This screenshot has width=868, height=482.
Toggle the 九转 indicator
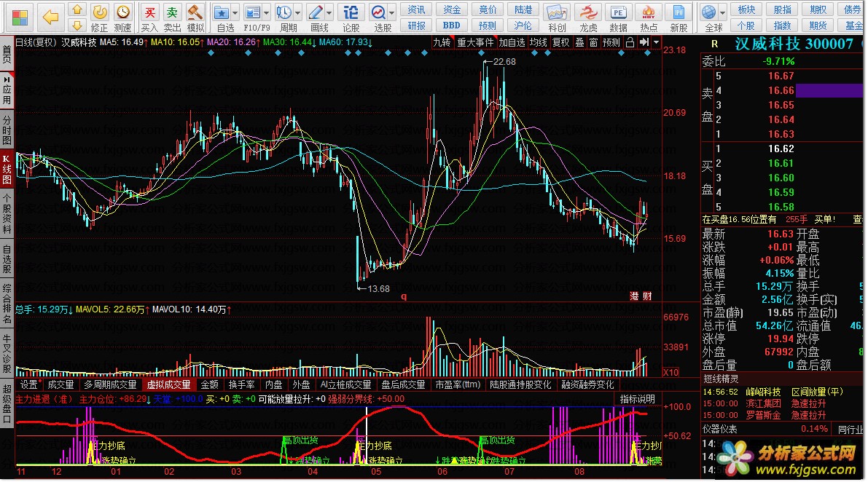[442, 42]
